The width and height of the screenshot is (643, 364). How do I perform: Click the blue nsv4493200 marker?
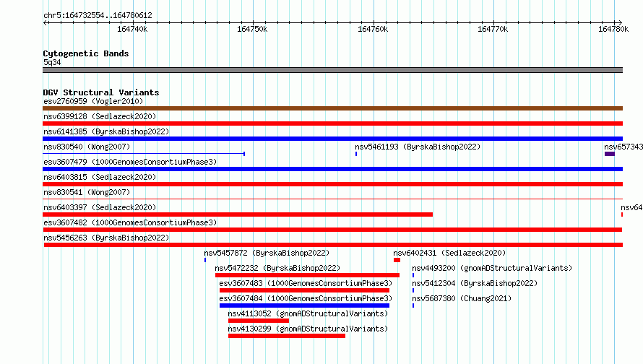coord(413,275)
